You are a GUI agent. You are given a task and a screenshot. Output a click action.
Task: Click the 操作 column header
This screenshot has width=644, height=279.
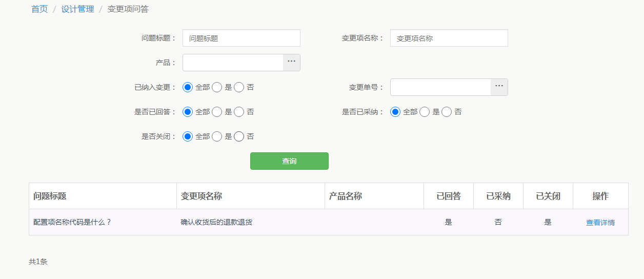click(x=600, y=196)
